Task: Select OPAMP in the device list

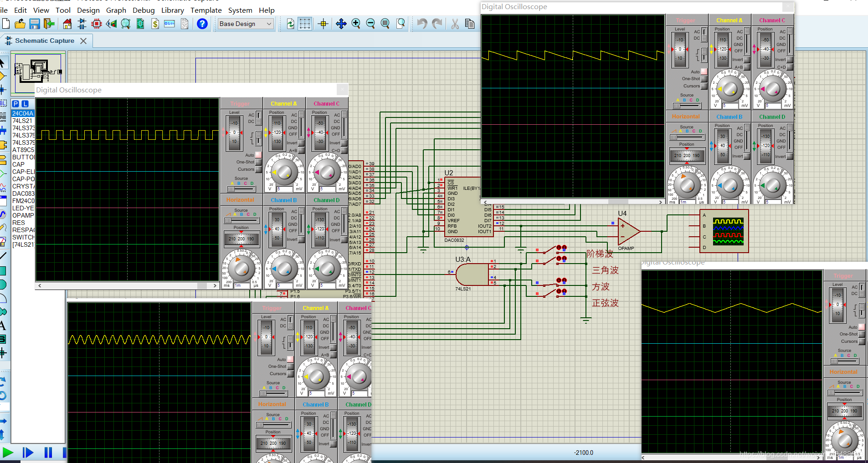Action: [x=23, y=215]
